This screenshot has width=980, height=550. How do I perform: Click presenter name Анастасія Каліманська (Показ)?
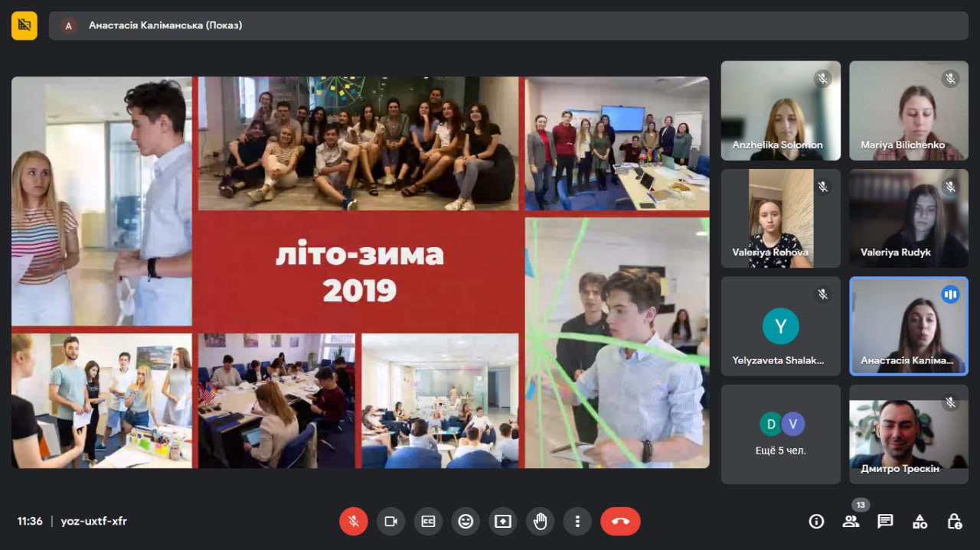tap(165, 25)
